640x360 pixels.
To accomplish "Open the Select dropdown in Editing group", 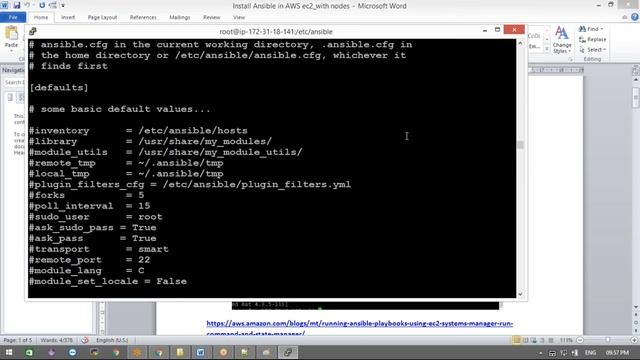I will [x=592, y=49].
